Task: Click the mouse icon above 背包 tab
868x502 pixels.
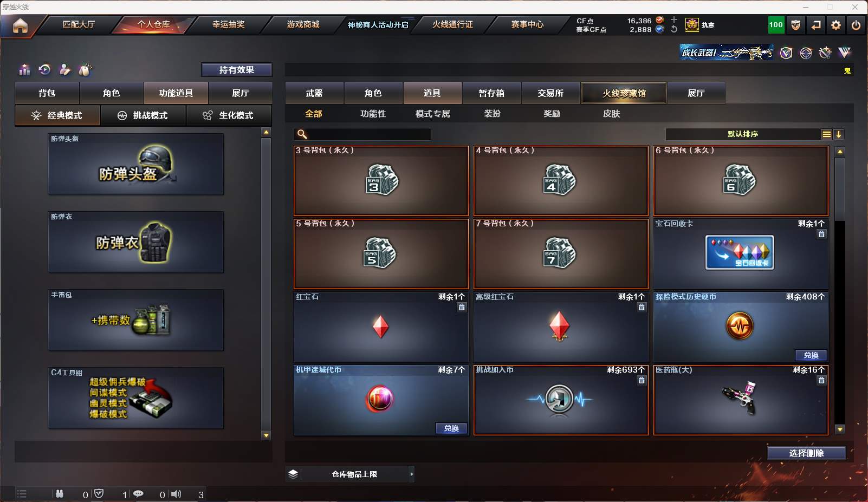Action: coord(85,70)
